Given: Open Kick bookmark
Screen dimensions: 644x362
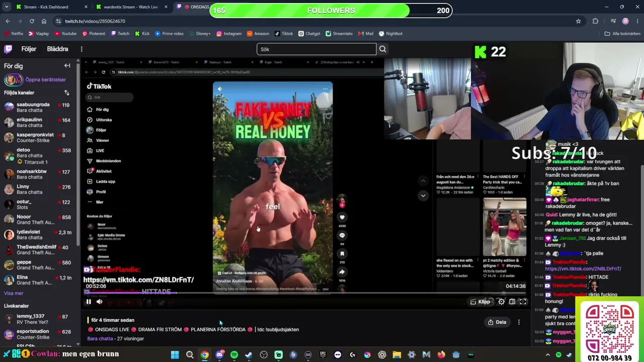Looking at the screenshot, I should point(142,34).
